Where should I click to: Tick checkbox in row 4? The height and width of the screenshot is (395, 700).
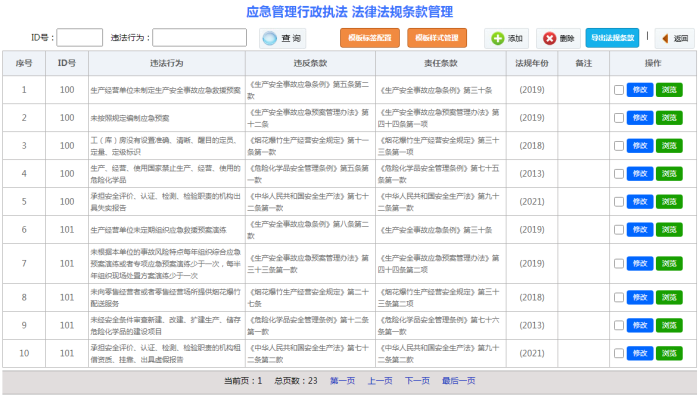click(619, 174)
